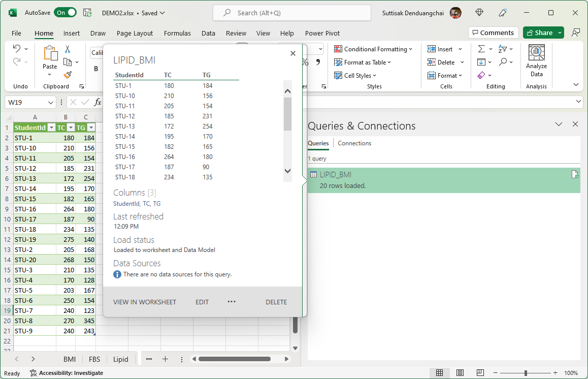Select the FBS worksheet tab

pos(94,359)
